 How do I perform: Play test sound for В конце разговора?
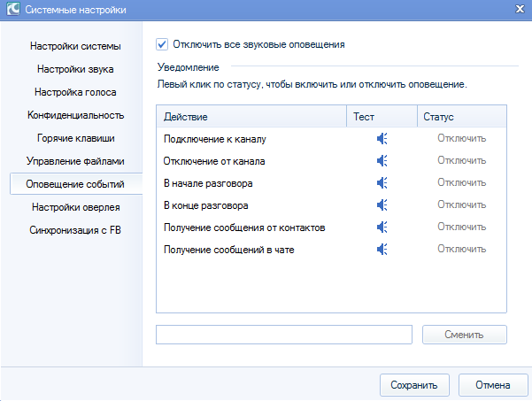[x=382, y=204]
